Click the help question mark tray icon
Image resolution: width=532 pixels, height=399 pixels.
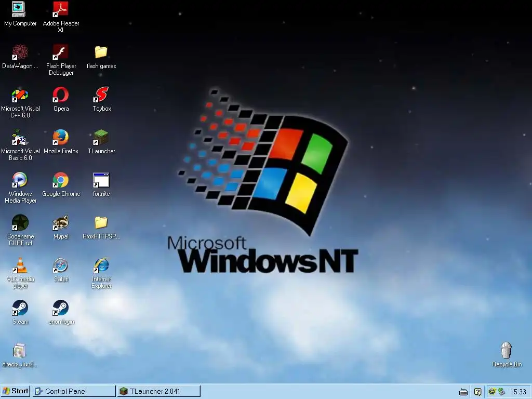click(478, 392)
